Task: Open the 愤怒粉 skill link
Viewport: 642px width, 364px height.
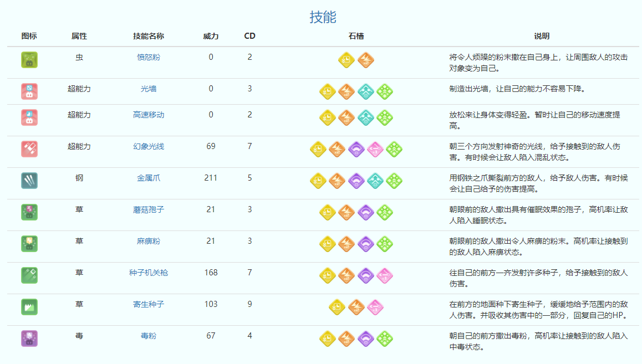Action: click(x=149, y=57)
